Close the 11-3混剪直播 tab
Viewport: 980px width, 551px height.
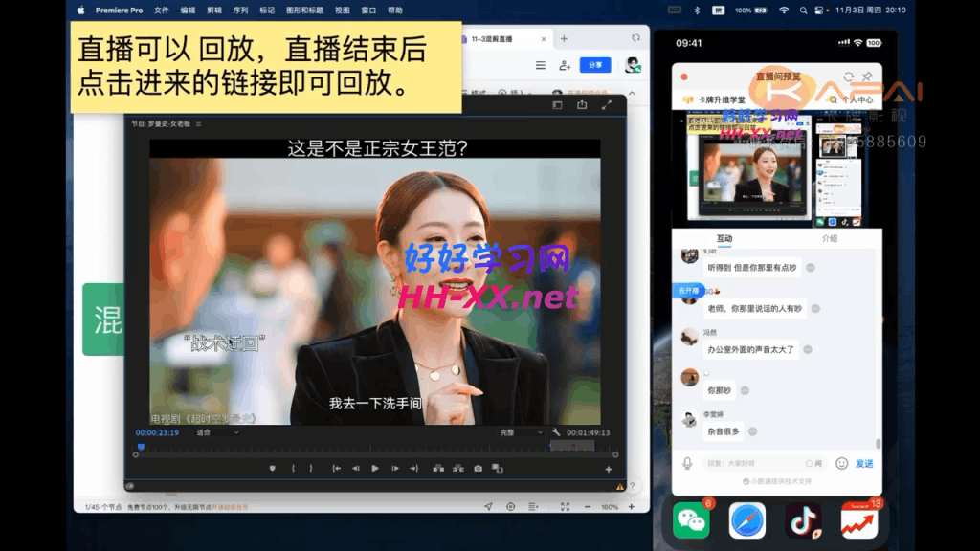(544, 38)
